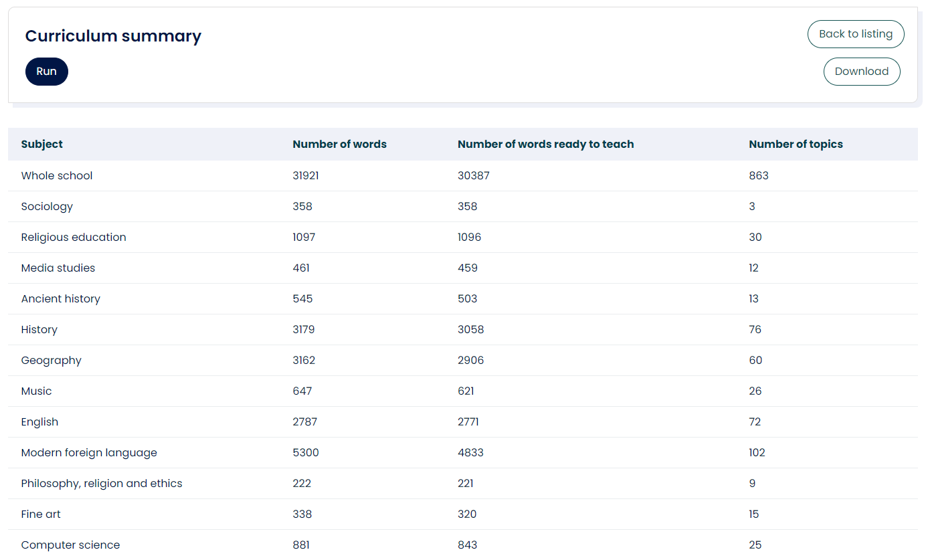The image size is (926, 560).
Task: Click Modern foreign language row
Action: click(89, 453)
